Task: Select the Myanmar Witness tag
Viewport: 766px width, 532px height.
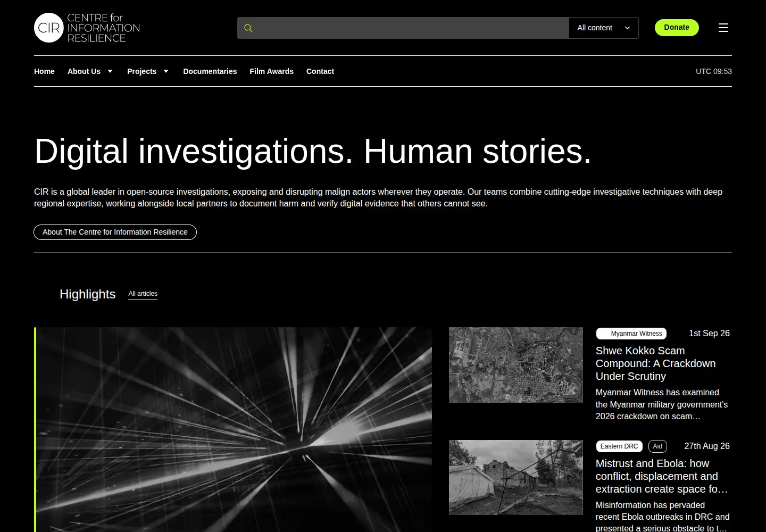Action: click(631, 334)
